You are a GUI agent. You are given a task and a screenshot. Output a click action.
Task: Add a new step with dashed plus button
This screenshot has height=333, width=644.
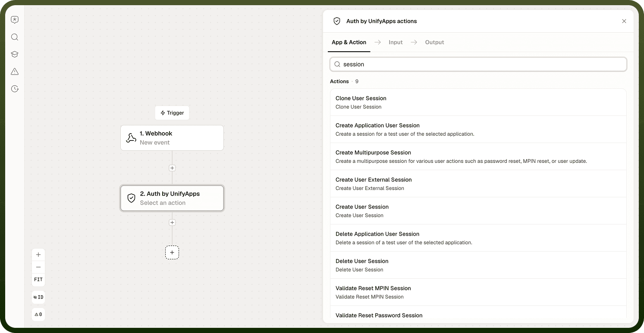(x=172, y=252)
